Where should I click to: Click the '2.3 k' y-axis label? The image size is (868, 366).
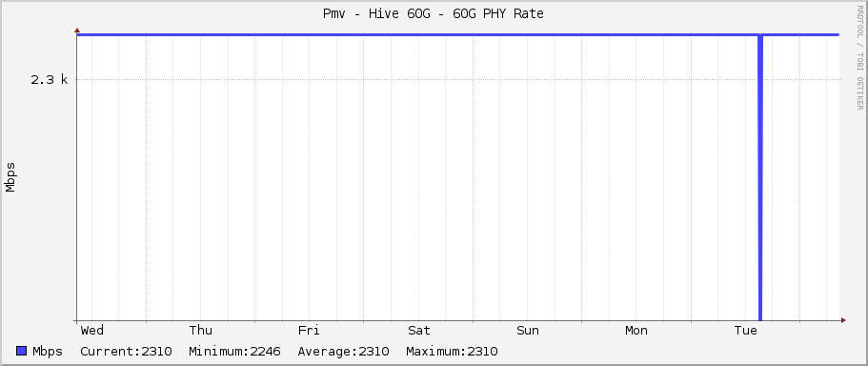pos(50,80)
